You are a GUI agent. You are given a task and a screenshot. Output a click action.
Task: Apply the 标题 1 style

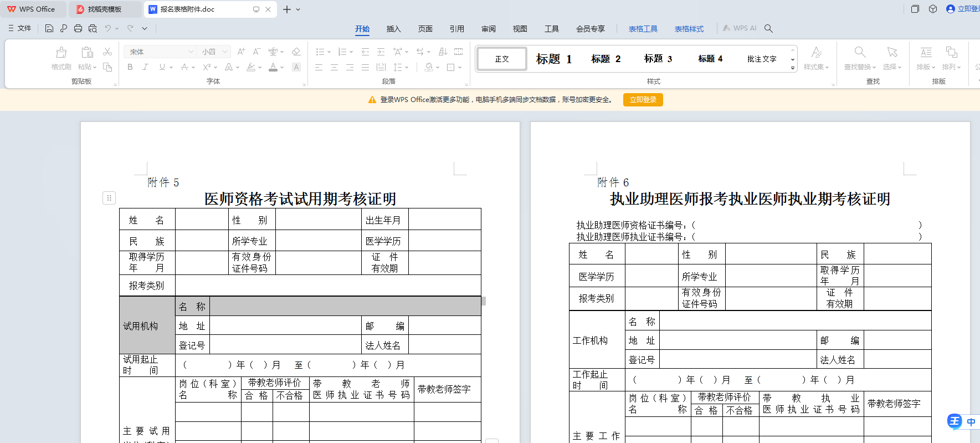pos(553,59)
